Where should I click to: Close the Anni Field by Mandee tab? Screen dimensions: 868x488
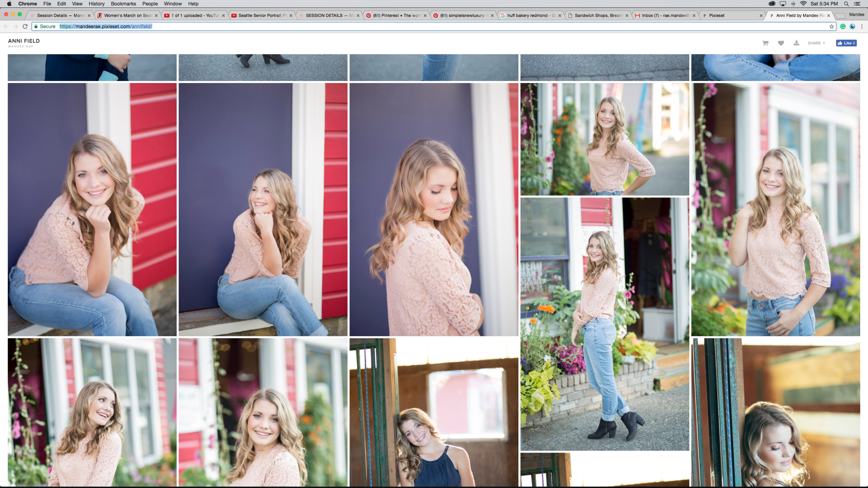point(828,16)
